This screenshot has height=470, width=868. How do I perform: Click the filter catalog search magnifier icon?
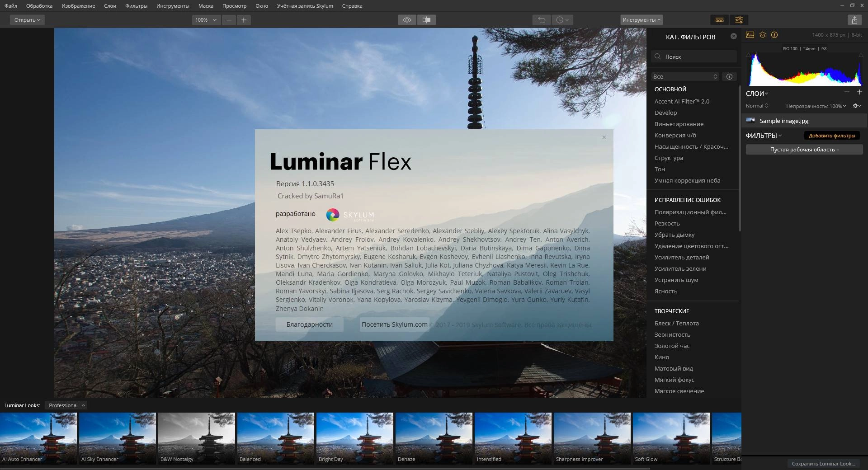point(657,56)
